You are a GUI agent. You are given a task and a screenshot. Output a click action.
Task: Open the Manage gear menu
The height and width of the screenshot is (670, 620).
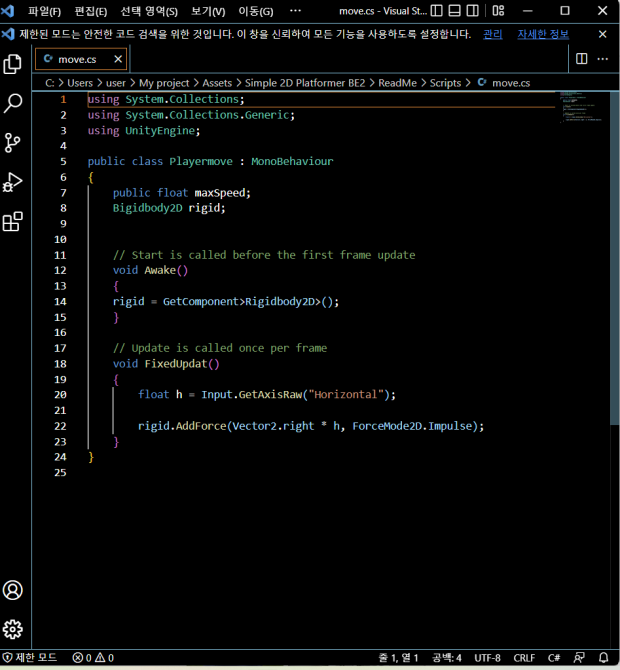point(13,629)
